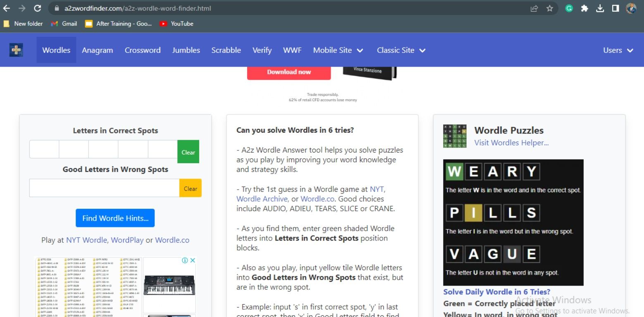This screenshot has height=317, width=644.
Task: Open the Visit Wordles Helper link
Action: pyautogui.click(x=511, y=143)
